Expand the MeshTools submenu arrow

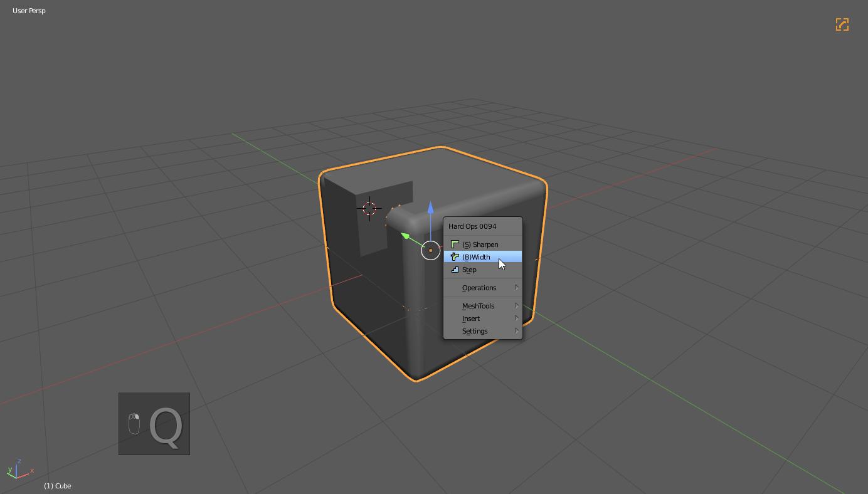click(x=516, y=306)
